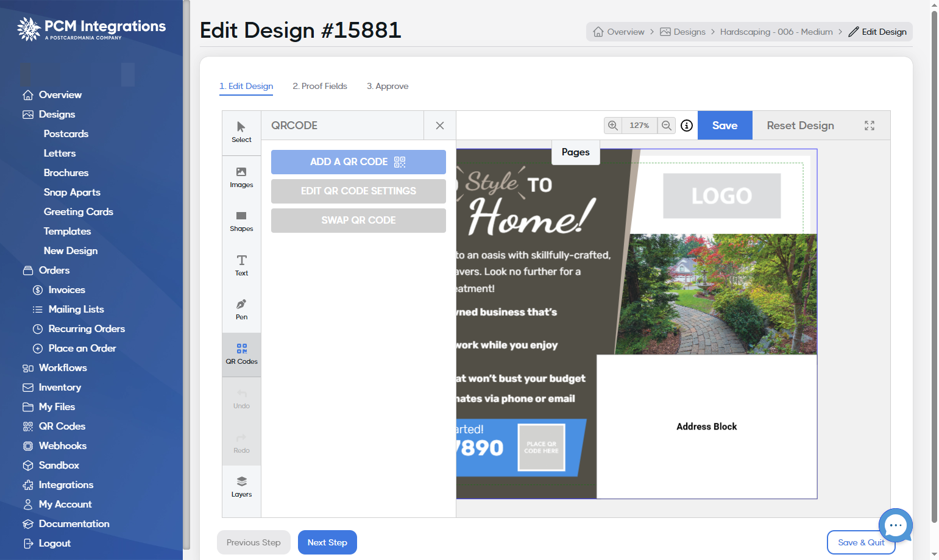Click ADD A QR CODE button
The height and width of the screenshot is (560, 939).
[x=358, y=162]
